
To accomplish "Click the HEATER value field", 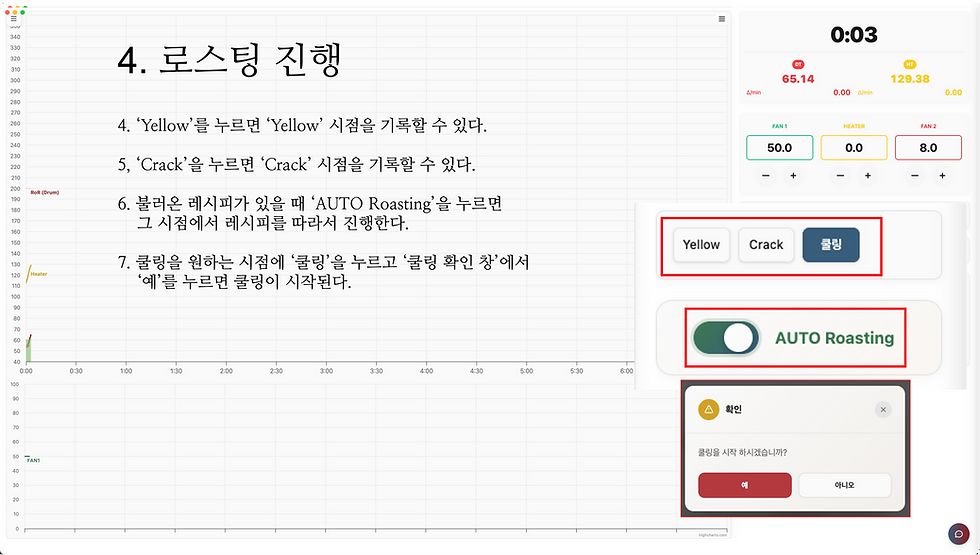I will tap(854, 148).
